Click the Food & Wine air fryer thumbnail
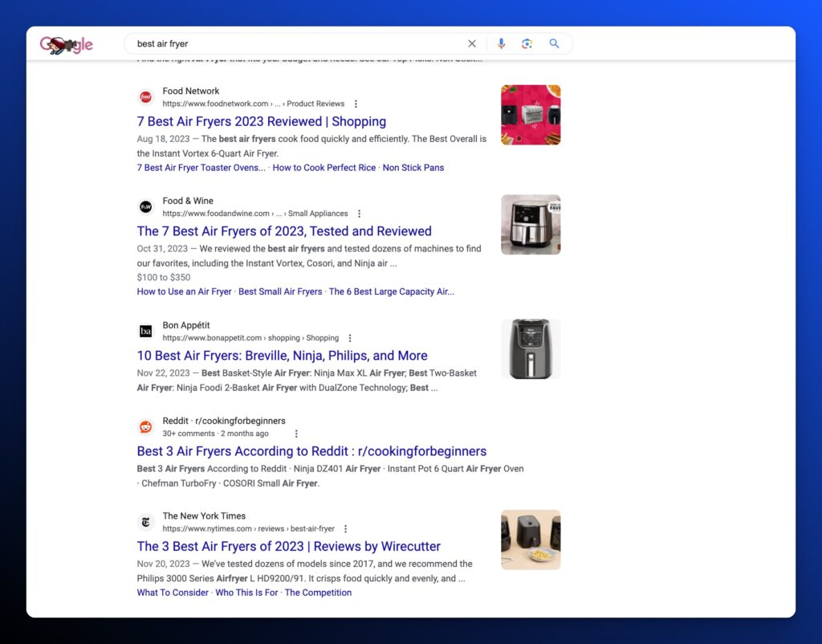This screenshot has width=822, height=644. pos(531,225)
